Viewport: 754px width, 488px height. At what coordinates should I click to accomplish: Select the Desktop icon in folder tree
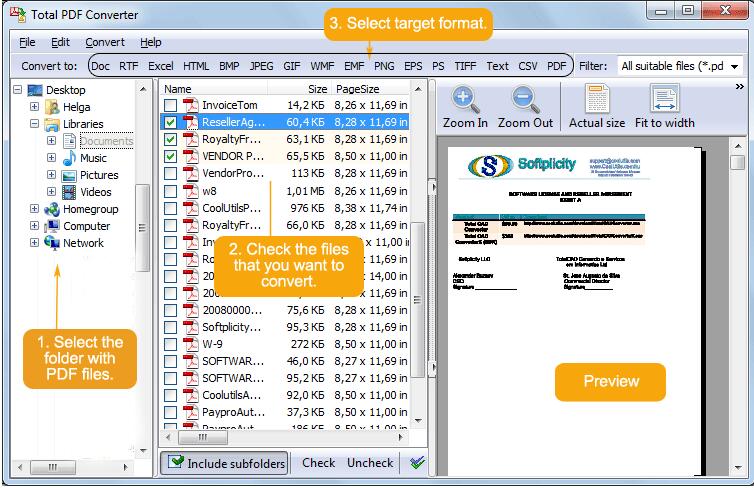[x=35, y=90]
